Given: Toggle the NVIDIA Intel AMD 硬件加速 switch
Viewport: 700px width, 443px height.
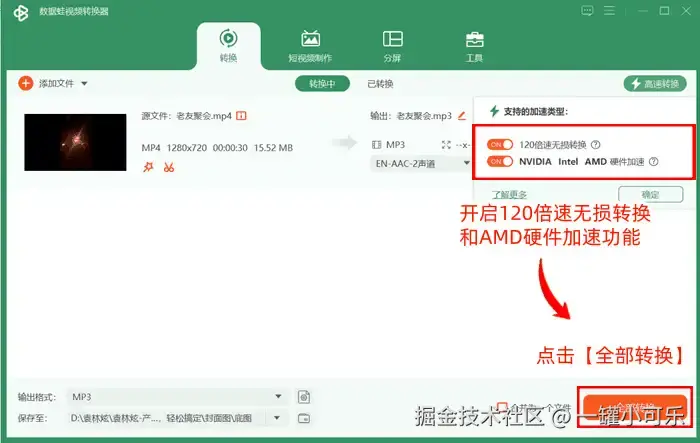Looking at the screenshot, I should 500,161.
